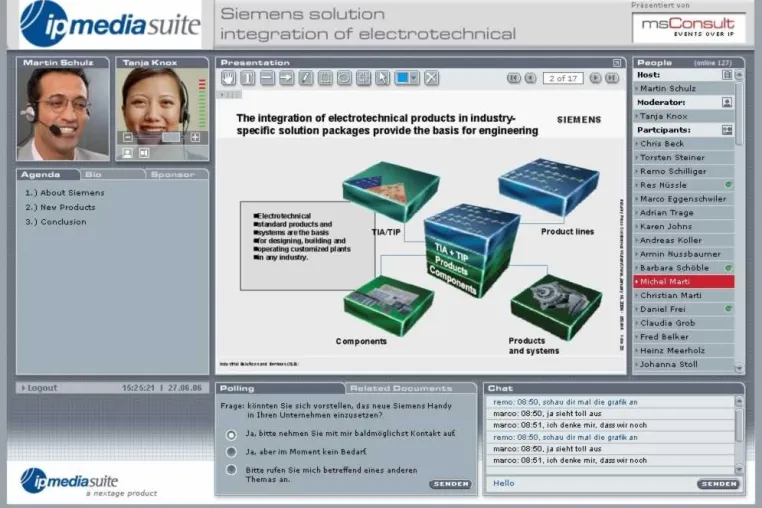Submit poll with SENDEN button
This screenshot has width=762, height=508.
point(450,484)
